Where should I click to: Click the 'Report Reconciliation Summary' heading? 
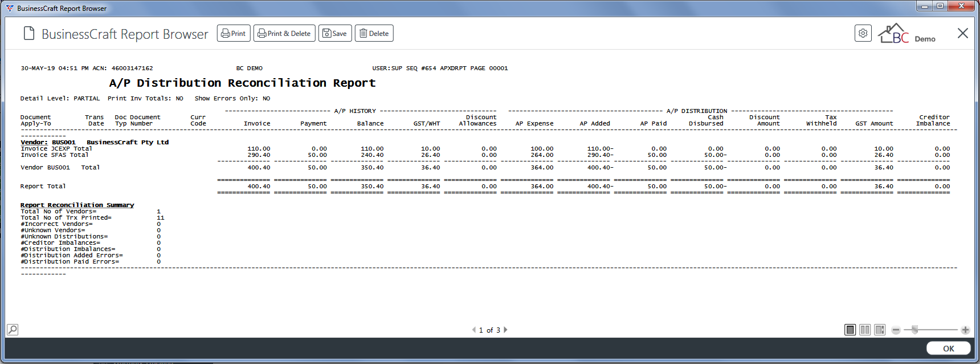77,205
